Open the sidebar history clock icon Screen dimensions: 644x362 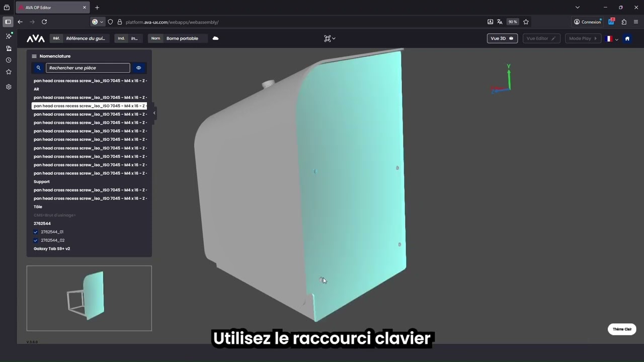(9, 60)
